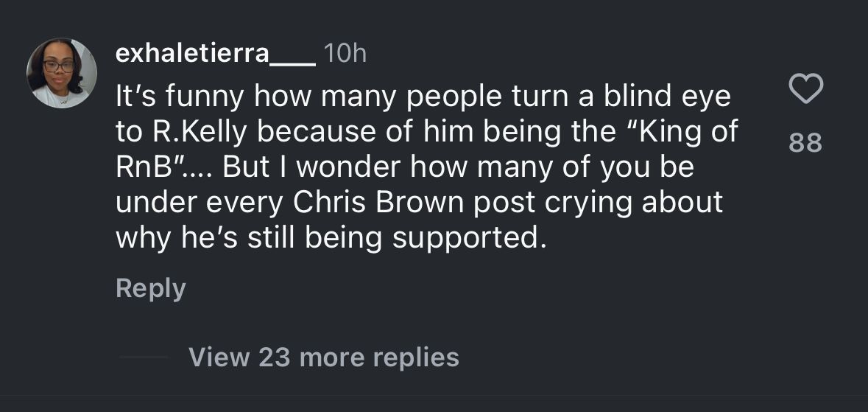
Task: Click the final word "supported."
Action: tap(470, 239)
